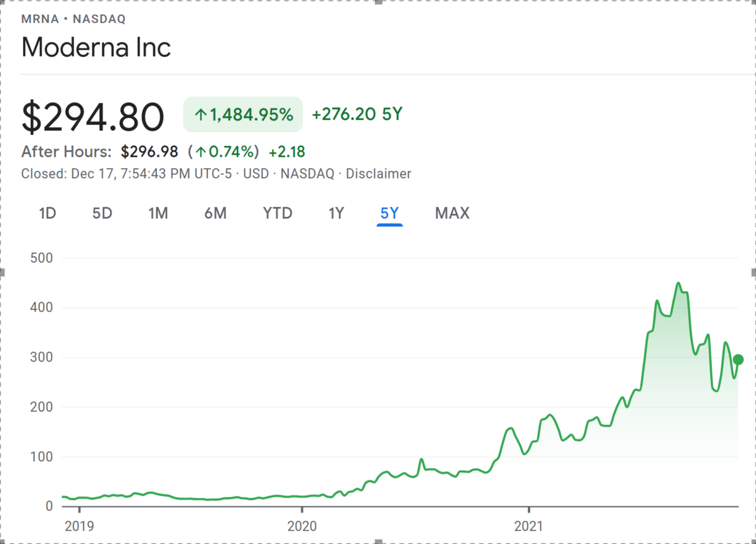The height and width of the screenshot is (544, 756).
Task: Open the Disclaimer link
Action: (x=378, y=174)
